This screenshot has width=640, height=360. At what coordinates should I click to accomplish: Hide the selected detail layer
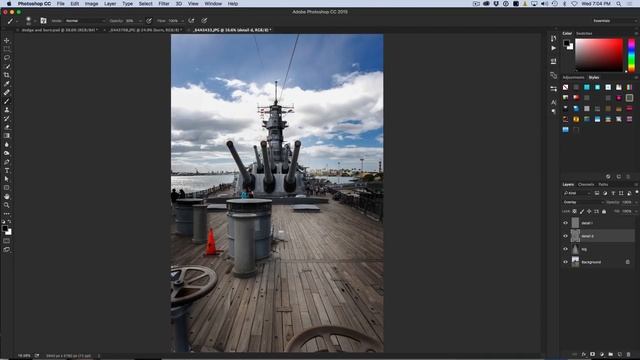tap(565, 236)
